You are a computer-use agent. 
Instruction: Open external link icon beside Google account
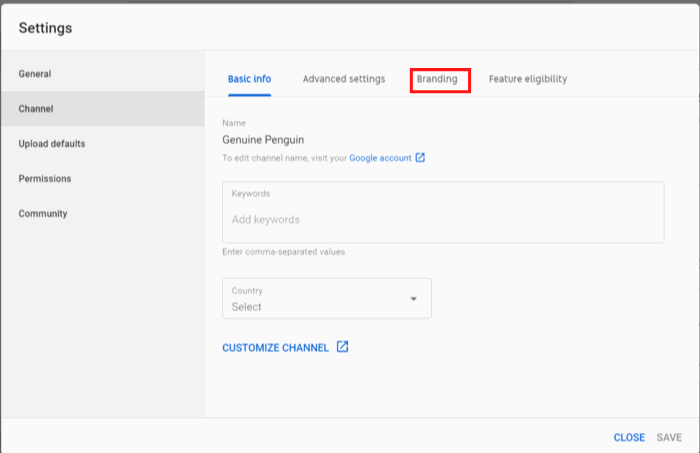coord(420,158)
